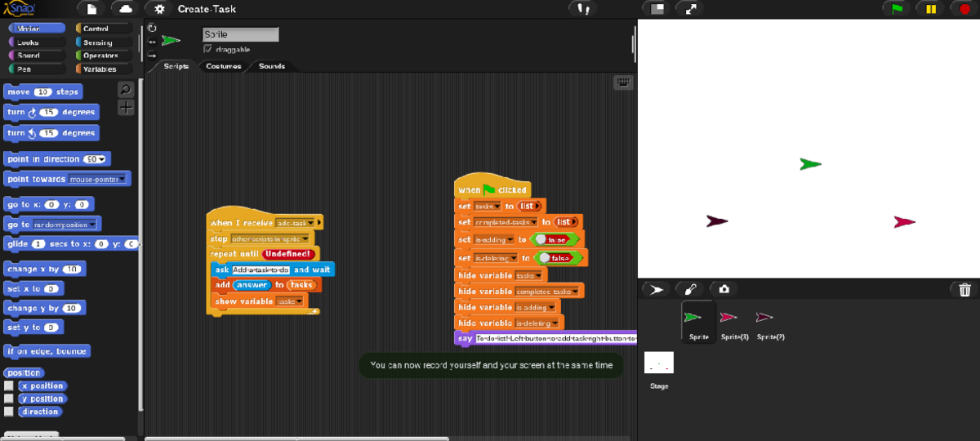Switch to the Costumes tab

[x=223, y=66]
